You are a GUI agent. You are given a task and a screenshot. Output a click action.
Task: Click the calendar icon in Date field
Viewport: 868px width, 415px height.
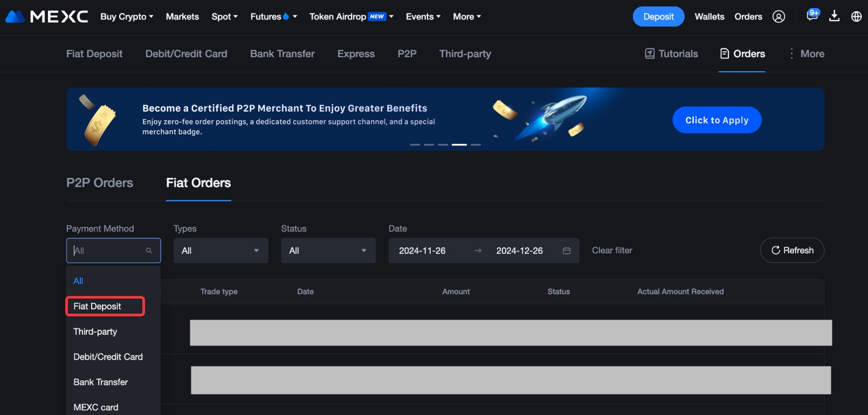pyautogui.click(x=567, y=251)
